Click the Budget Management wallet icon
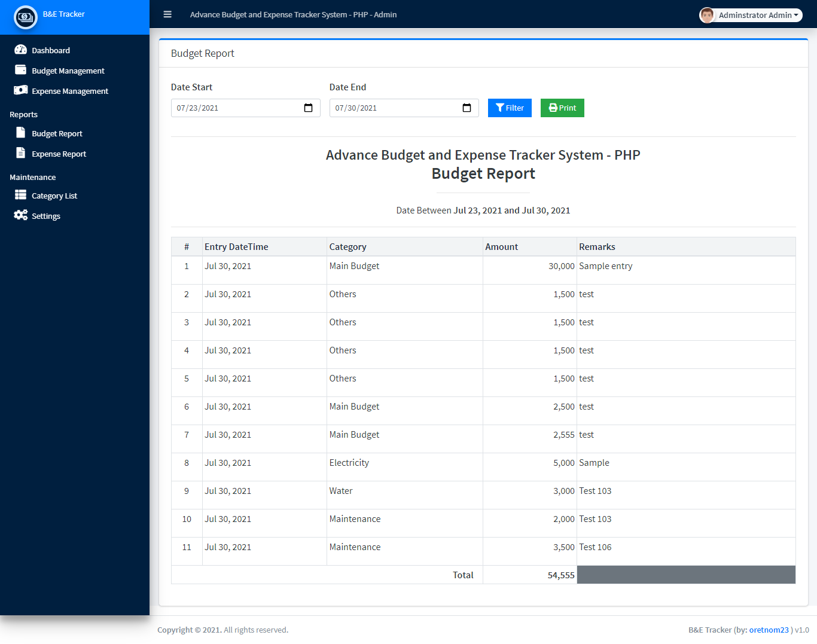This screenshot has width=817, height=644. (21, 70)
